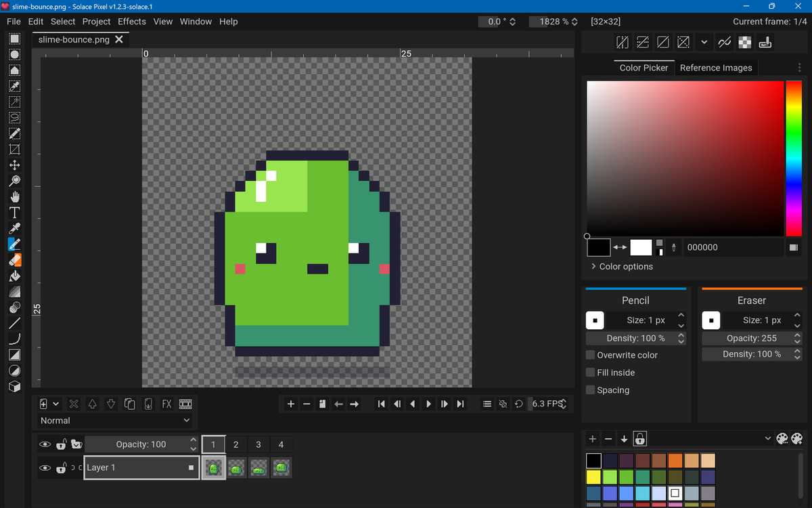The width and height of the screenshot is (812, 508).
Task: Open the blend mode Normal dropdown
Action: click(x=115, y=421)
